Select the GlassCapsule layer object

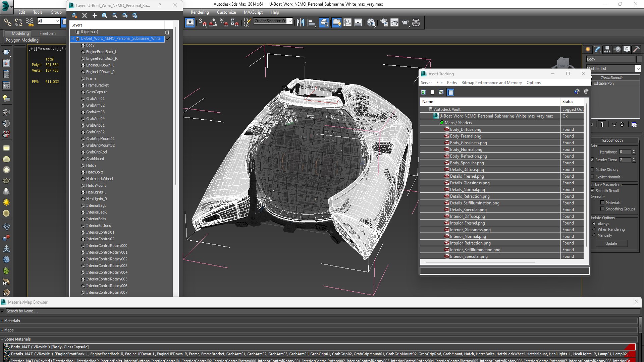click(97, 92)
